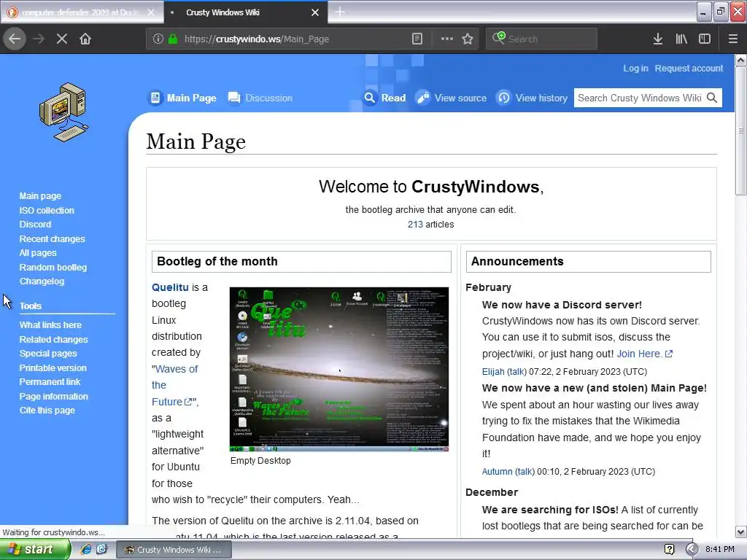747x560 pixels.
Task: Open the Discussion tab
Action: click(x=260, y=98)
